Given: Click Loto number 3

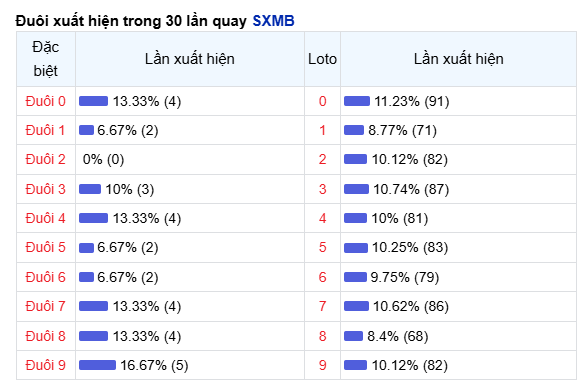Looking at the screenshot, I should point(322,189).
